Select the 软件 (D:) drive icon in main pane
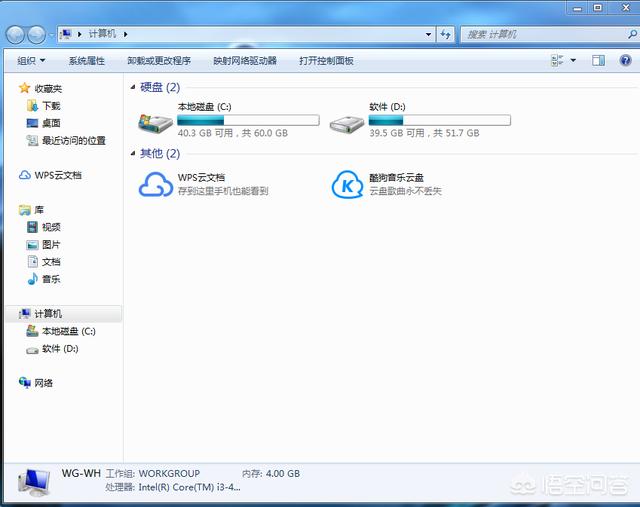640x507 pixels. (x=347, y=124)
